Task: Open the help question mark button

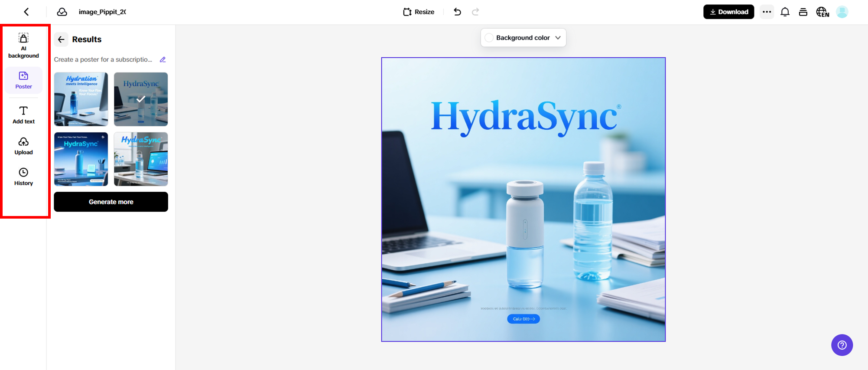Action: coord(842,345)
